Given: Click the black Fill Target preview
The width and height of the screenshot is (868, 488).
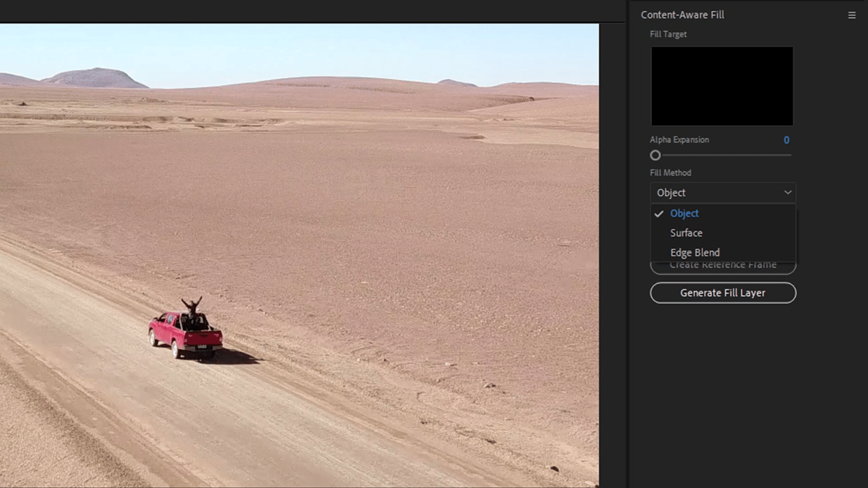Looking at the screenshot, I should tap(722, 86).
